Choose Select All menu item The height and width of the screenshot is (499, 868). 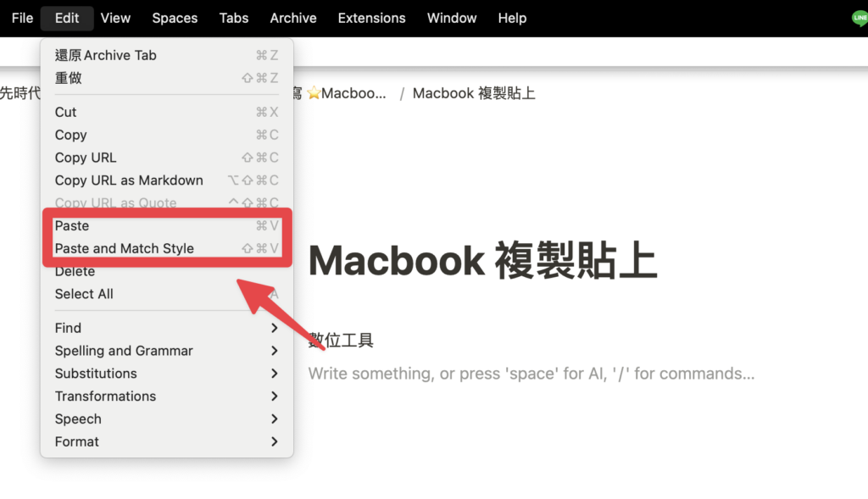(167, 294)
